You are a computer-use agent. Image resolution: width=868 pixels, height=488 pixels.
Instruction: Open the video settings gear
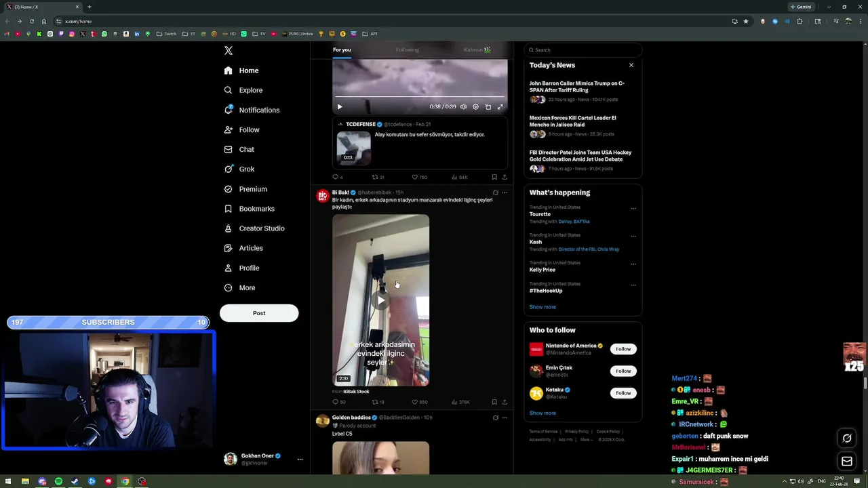click(475, 106)
